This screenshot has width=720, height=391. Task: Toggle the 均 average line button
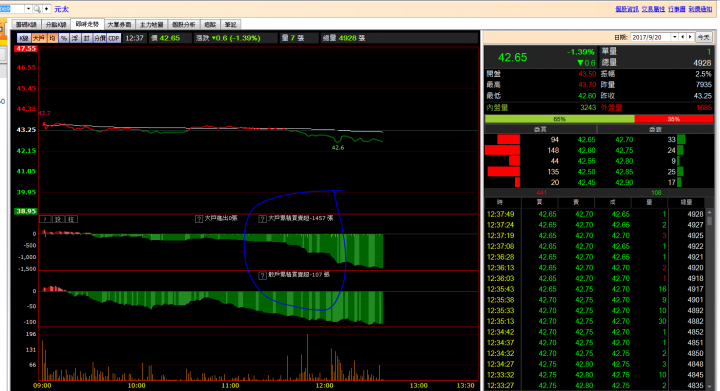[52, 39]
